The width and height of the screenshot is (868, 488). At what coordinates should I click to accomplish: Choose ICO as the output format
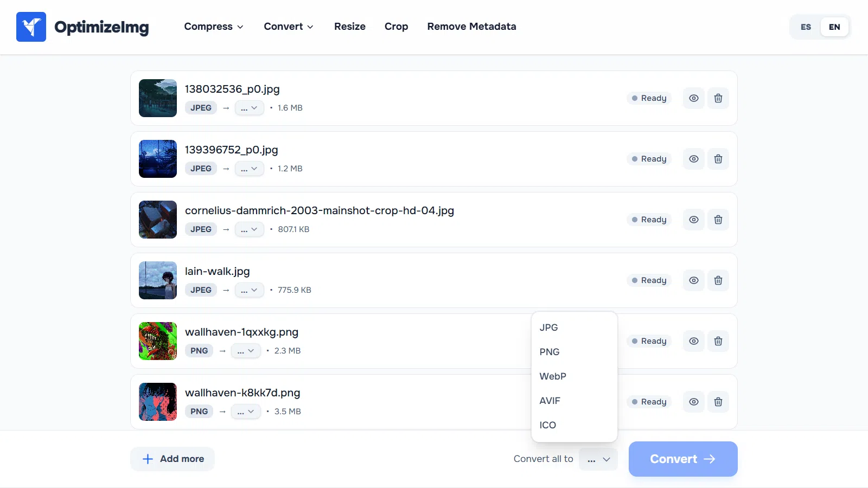pos(575,425)
